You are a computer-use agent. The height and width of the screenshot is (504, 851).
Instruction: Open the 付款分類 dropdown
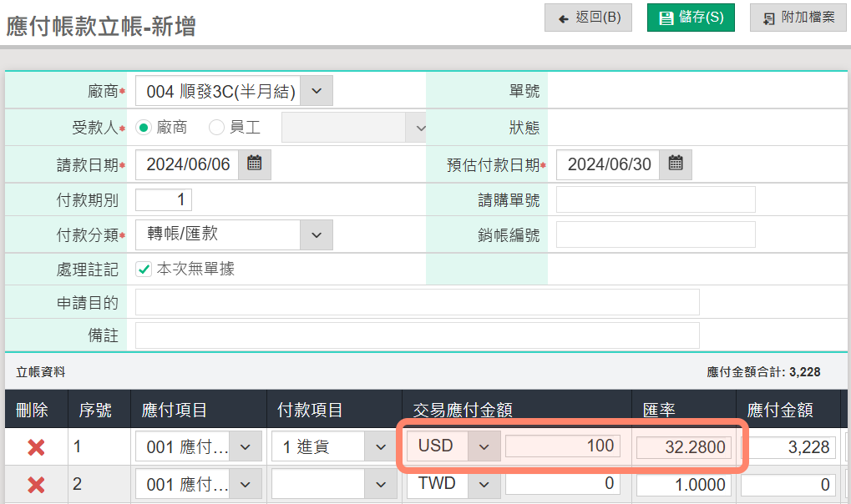tap(316, 235)
